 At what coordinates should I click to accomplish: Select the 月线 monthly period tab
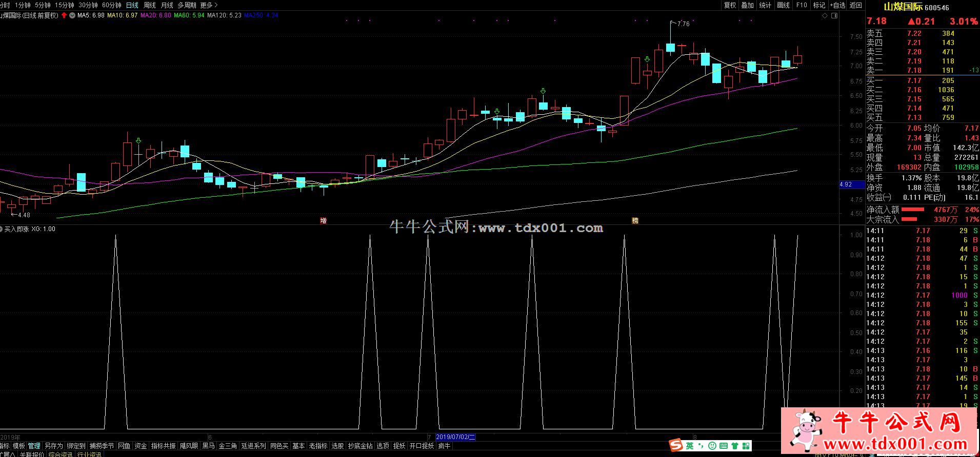tap(167, 5)
